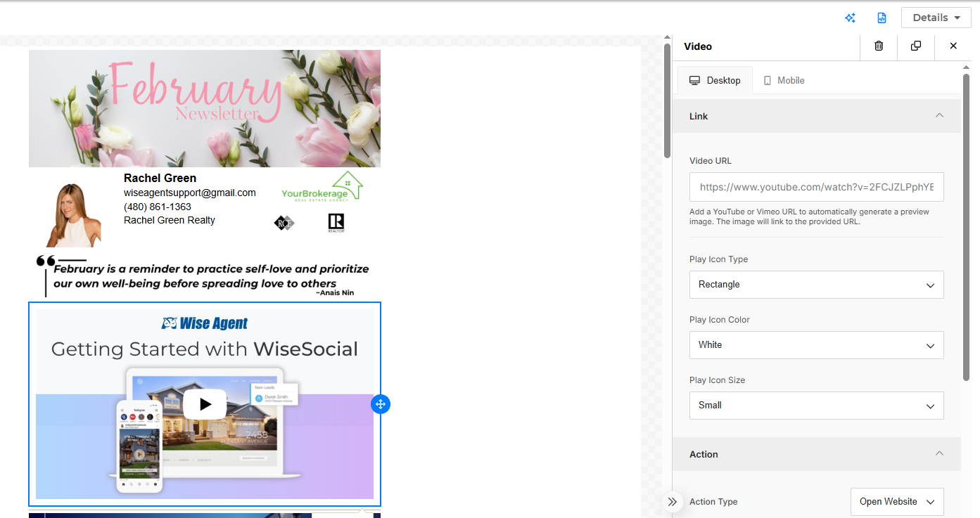Screen dimensions: 980x518
Task: Select the February Newsletter banner image
Action: [205, 108]
